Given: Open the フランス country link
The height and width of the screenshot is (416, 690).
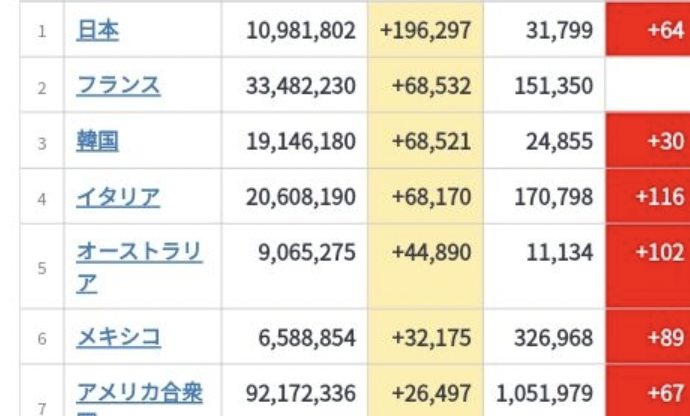Looking at the screenshot, I should [x=118, y=85].
